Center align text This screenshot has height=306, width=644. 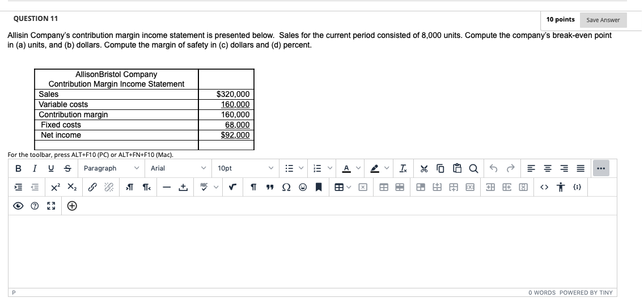click(x=547, y=168)
